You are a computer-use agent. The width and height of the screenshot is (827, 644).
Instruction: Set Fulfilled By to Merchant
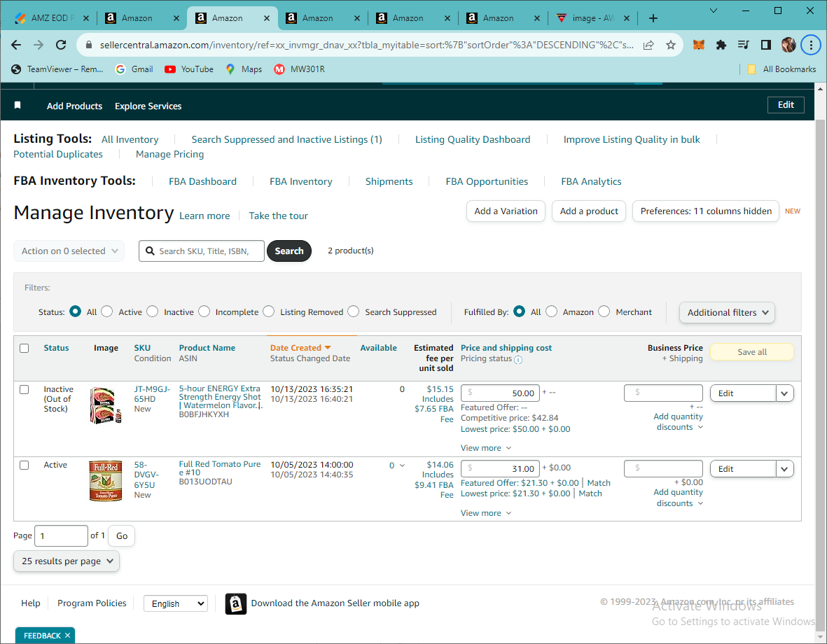(x=604, y=311)
